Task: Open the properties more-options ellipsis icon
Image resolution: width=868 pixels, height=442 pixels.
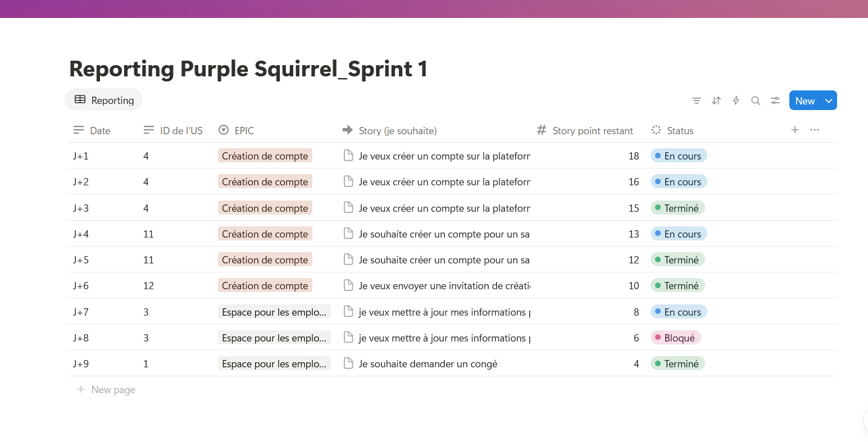Action: [x=815, y=130]
